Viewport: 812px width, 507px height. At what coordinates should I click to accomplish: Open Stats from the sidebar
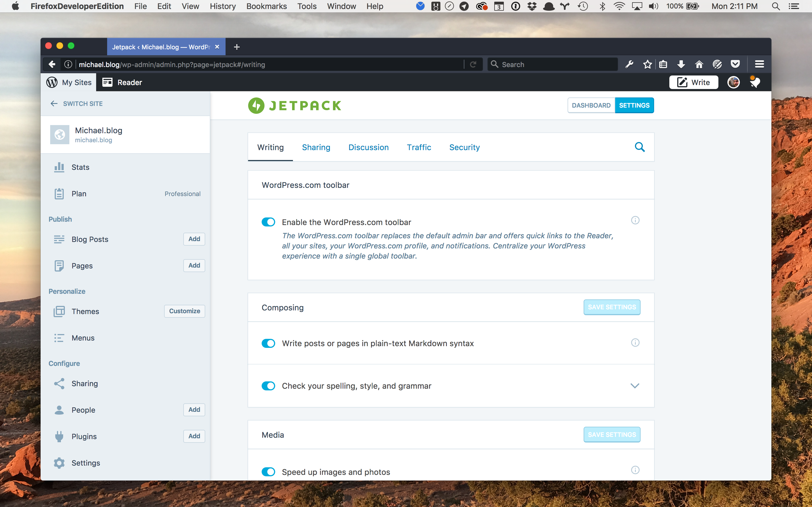[80, 167]
